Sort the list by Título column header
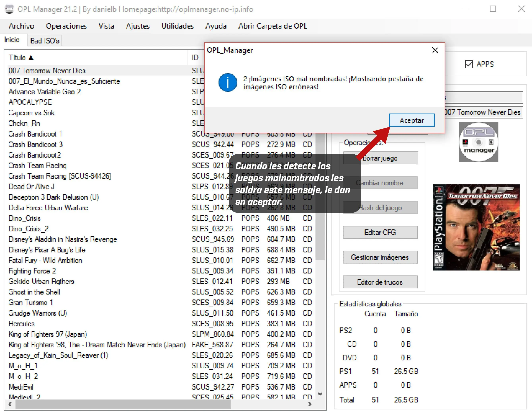 (97, 58)
